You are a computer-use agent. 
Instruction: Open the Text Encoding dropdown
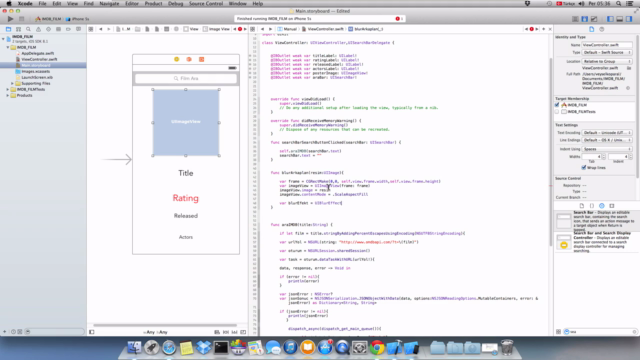tap(607, 133)
